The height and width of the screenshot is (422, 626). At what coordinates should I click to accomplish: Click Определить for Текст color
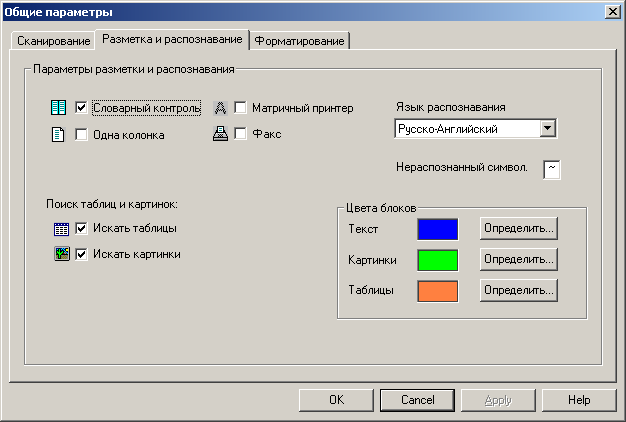pyautogui.click(x=519, y=228)
